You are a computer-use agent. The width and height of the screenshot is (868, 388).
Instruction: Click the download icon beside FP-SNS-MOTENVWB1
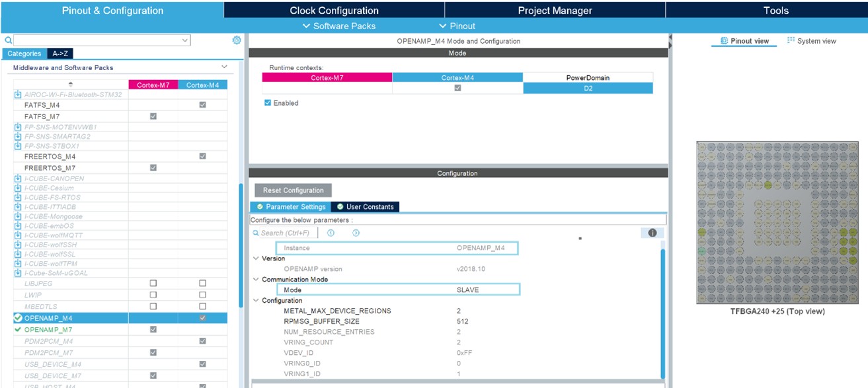[18, 127]
